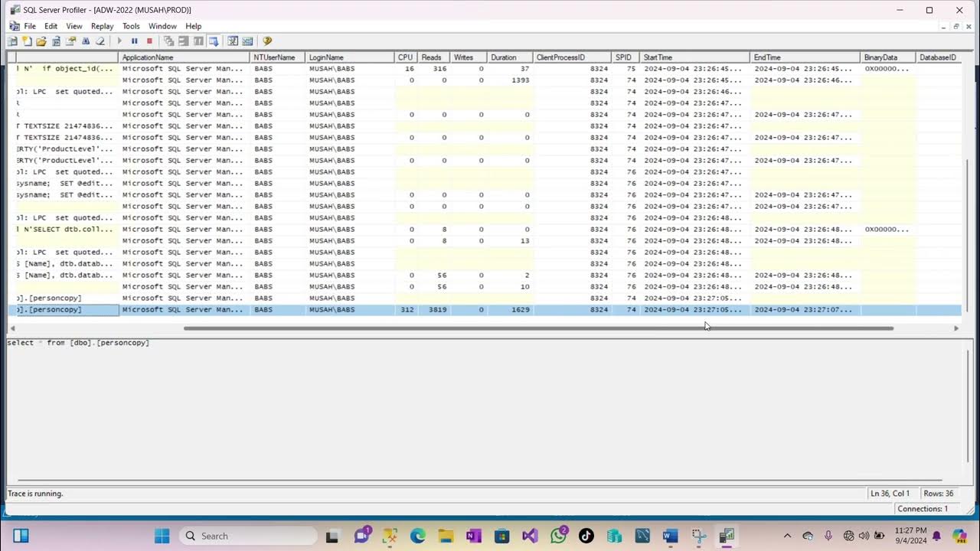Click the Help question mark icon
The image size is (980, 551).
(267, 41)
